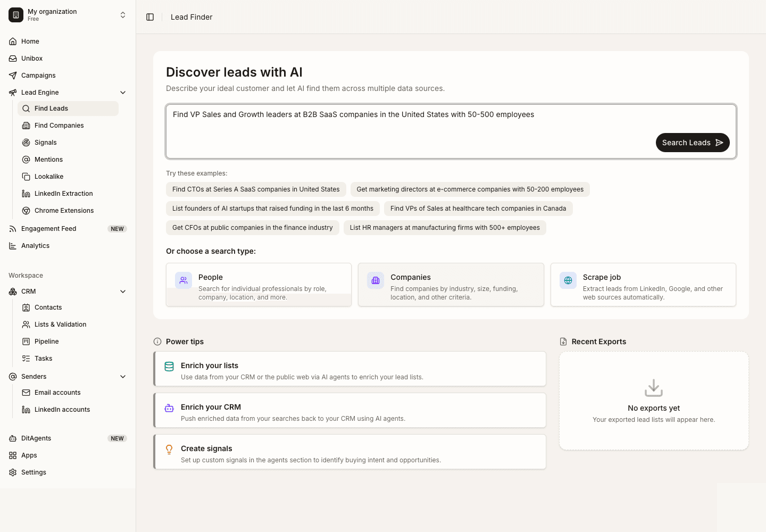Viewport: 766px width, 532px height.
Task: Click the Contacts card icon
Action: point(26,307)
